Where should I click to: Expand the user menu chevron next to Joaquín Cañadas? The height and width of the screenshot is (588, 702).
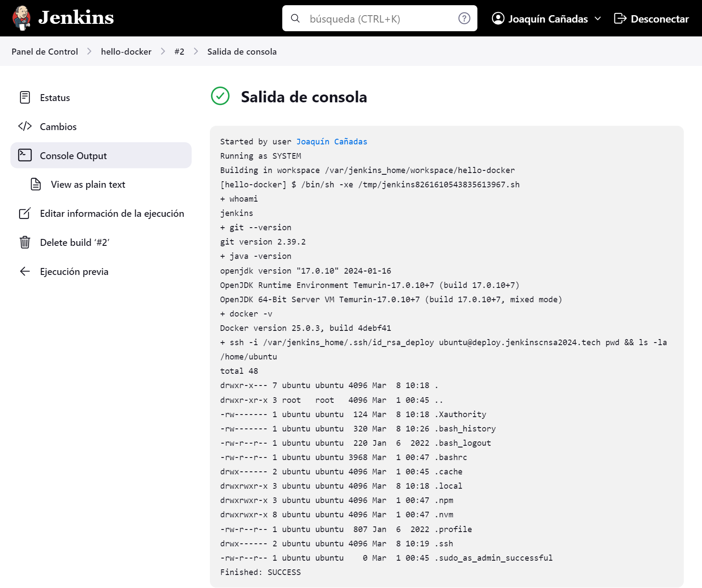coord(599,19)
